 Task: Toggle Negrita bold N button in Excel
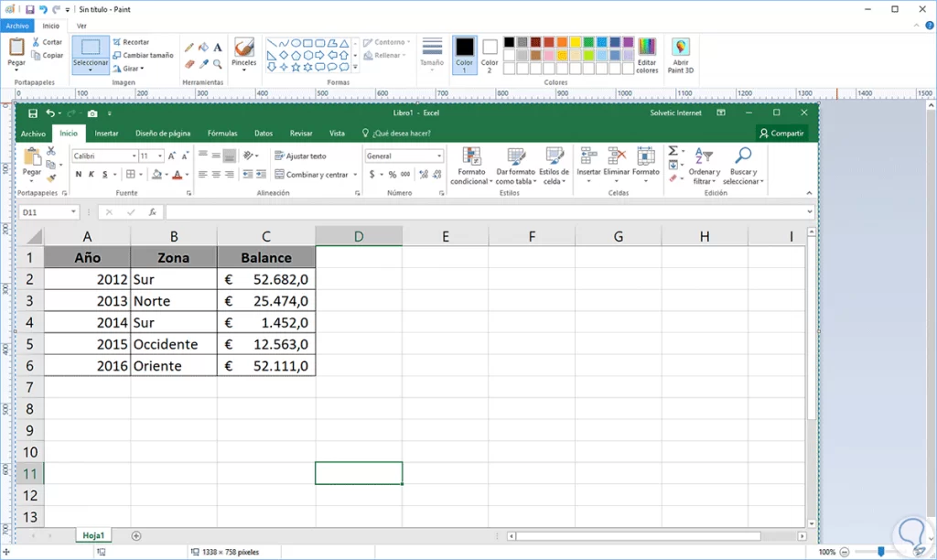(79, 175)
